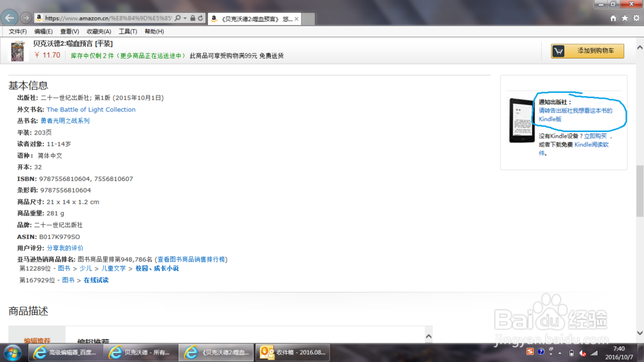Go back with the browser back arrow
This screenshot has width=644, height=362.
pos(10,18)
